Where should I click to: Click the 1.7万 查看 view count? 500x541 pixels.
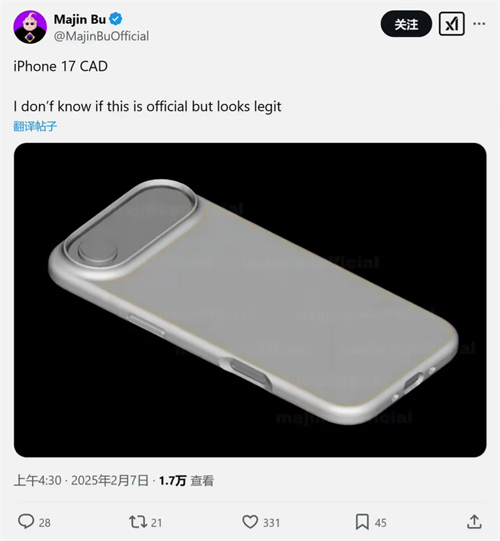point(186,481)
